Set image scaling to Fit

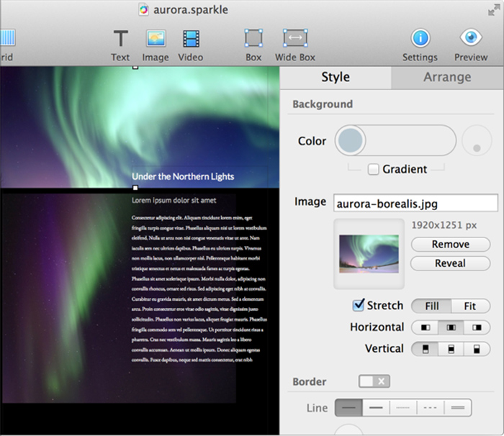coord(469,306)
